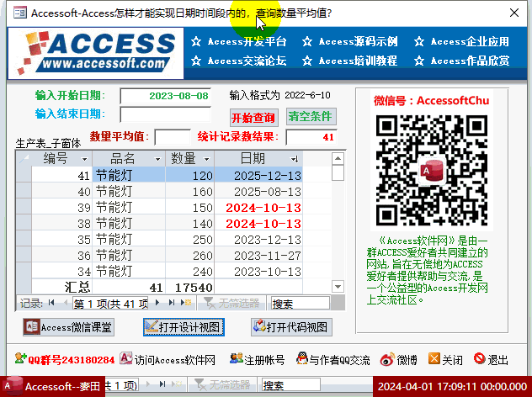Click the 统计记录数结果 field showing 41
532x397 pixels.
pyautogui.click(x=311, y=137)
